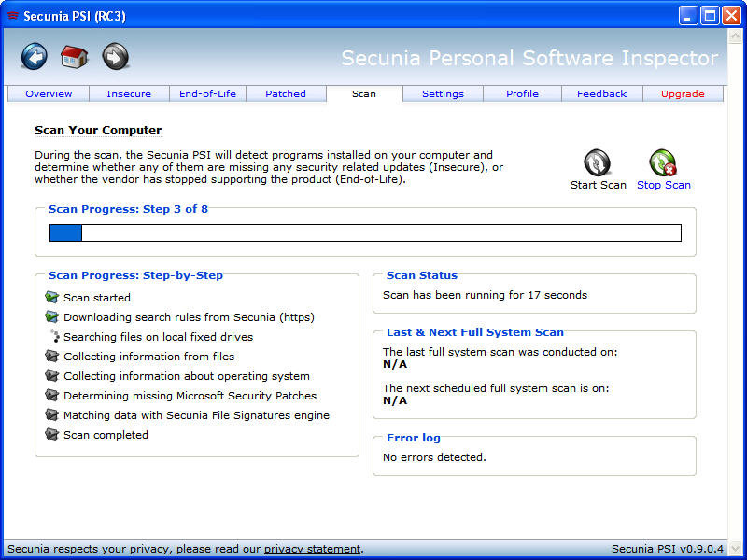Click the red house Home icon

point(74,57)
